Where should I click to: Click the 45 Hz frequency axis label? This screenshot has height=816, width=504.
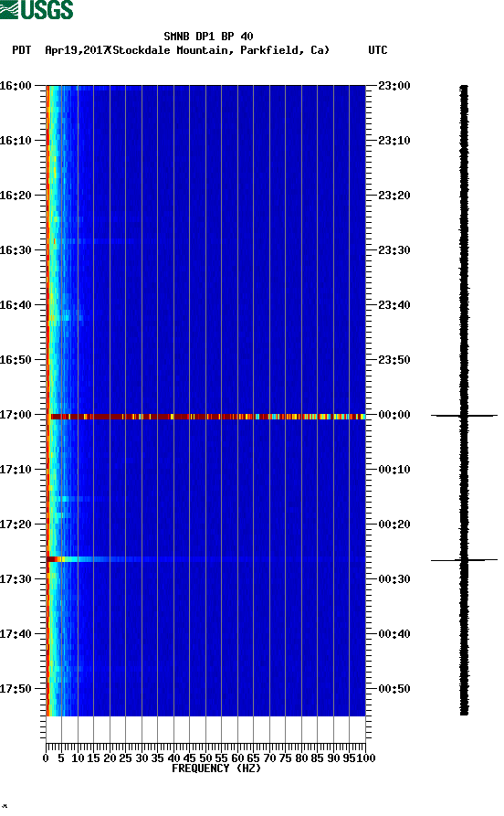pos(189,758)
